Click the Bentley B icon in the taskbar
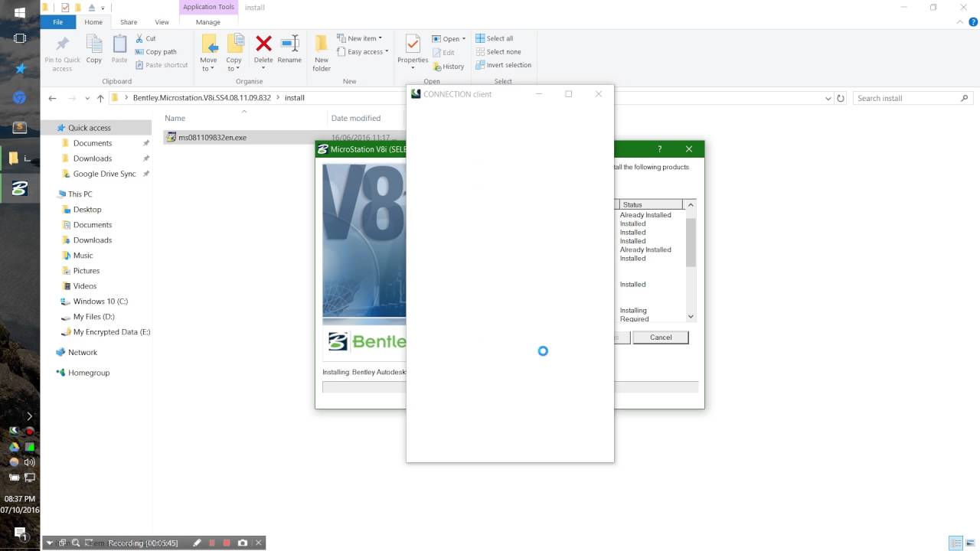The image size is (980, 551). (x=20, y=188)
